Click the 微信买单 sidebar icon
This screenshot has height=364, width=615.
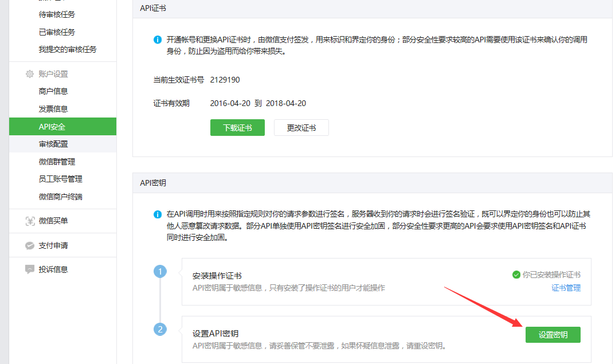pos(30,221)
